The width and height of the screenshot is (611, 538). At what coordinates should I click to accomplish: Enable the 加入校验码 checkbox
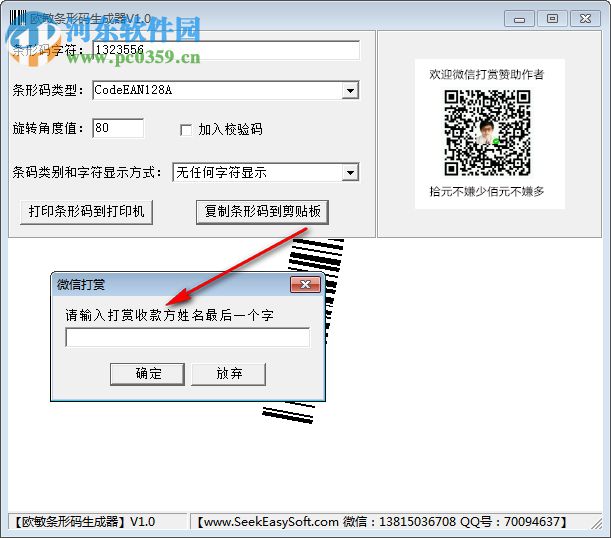(186, 130)
